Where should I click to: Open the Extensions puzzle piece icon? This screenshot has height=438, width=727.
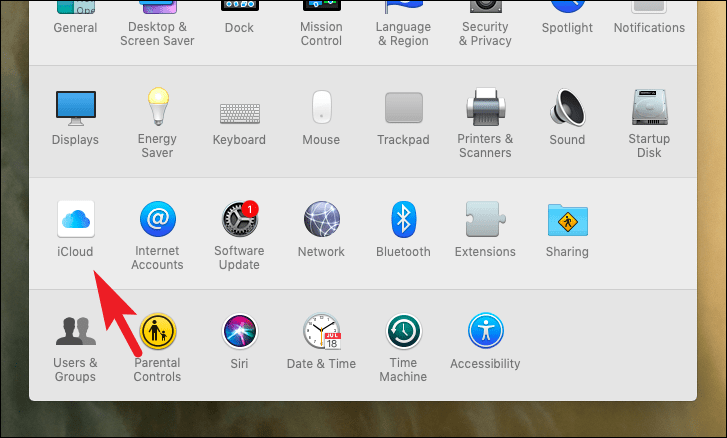coord(485,219)
